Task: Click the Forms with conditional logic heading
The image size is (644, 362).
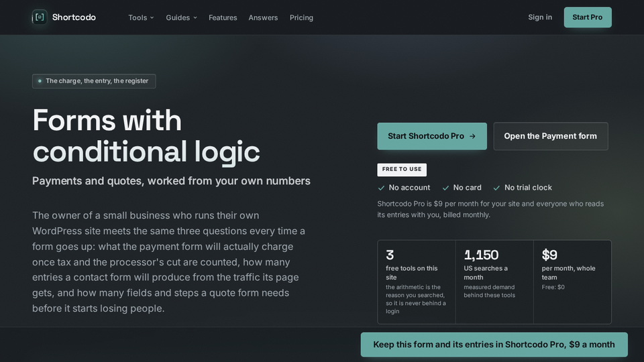Action: click(x=146, y=136)
